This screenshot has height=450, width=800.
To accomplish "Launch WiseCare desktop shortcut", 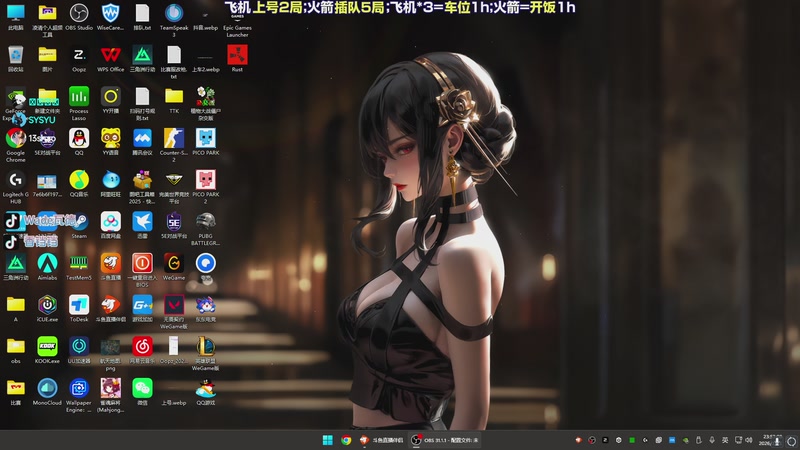I will click(x=110, y=14).
